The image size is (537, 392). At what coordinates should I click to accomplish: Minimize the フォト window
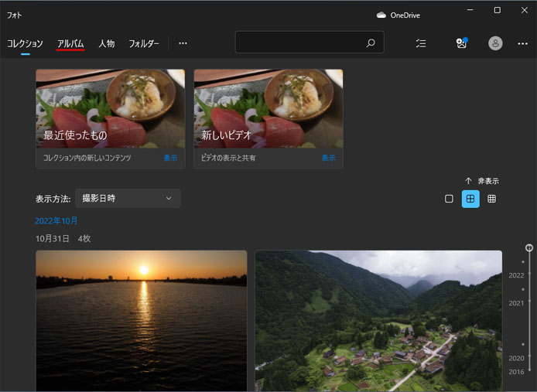point(470,10)
